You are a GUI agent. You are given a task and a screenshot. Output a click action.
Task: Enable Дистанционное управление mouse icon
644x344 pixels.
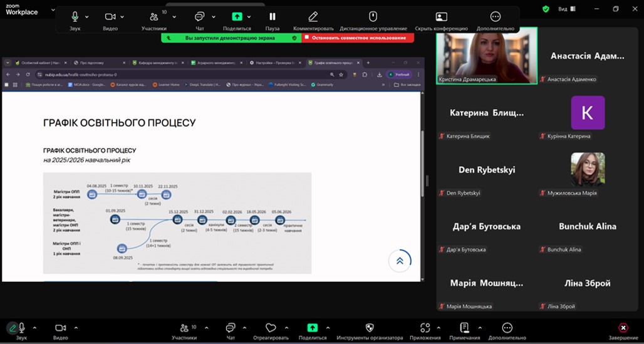coord(373,17)
